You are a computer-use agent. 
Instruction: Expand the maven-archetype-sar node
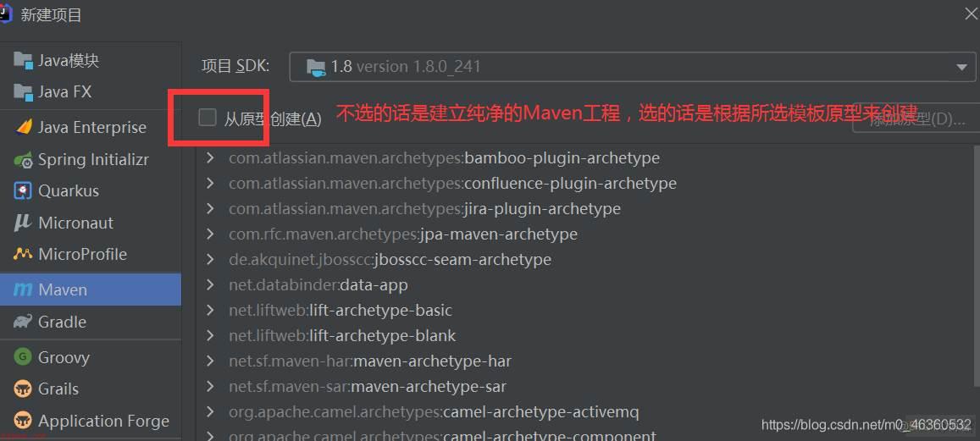[x=210, y=387]
